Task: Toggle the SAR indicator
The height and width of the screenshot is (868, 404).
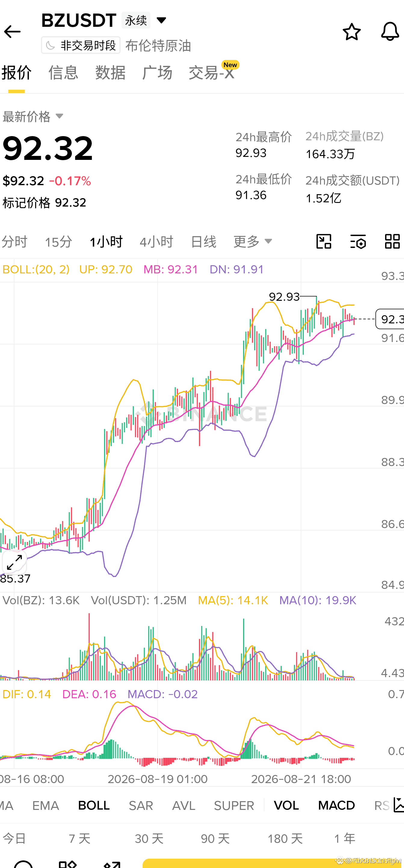Action: coord(141,805)
